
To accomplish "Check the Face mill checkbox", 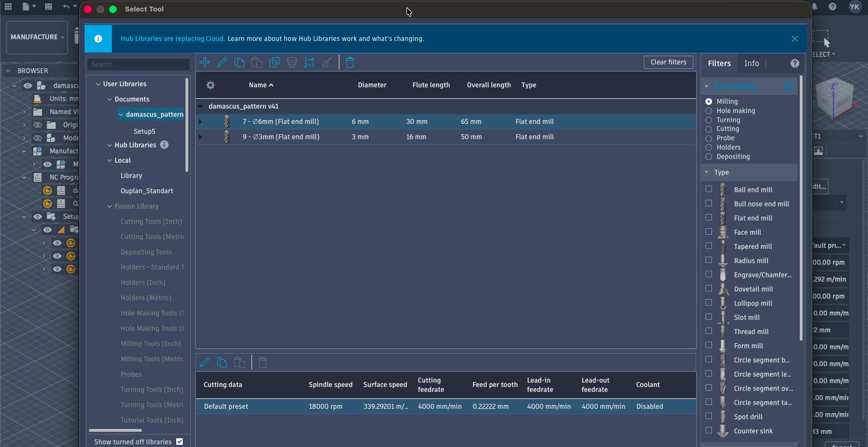I will click(x=709, y=231).
